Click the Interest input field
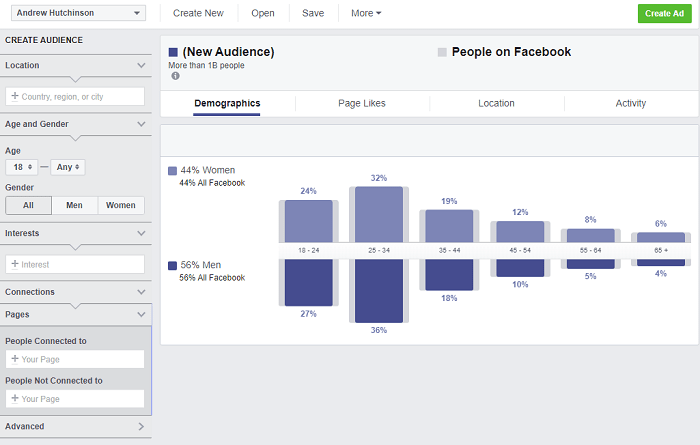The image size is (700, 445). (x=75, y=264)
